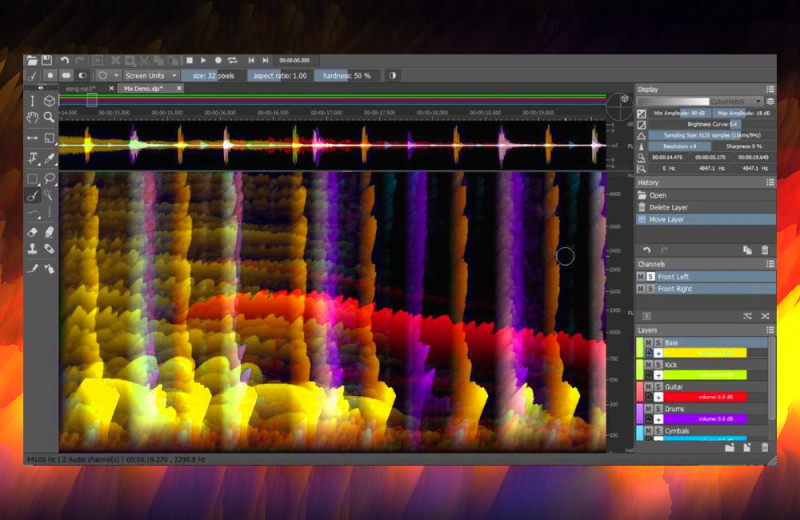Activate the 3D cube view tool
The width and height of the screenshot is (800, 520).
coord(49,100)
